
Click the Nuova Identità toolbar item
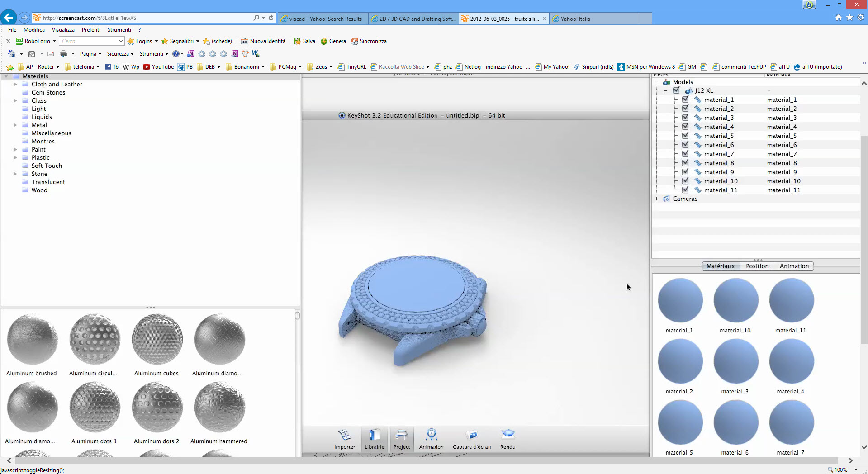pos(263,41)
